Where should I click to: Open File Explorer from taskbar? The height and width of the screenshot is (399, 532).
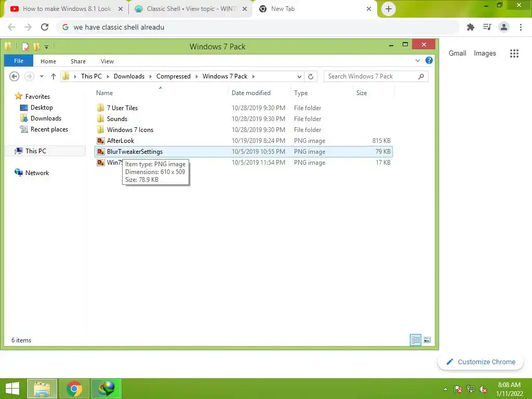[x=42, y=389]
